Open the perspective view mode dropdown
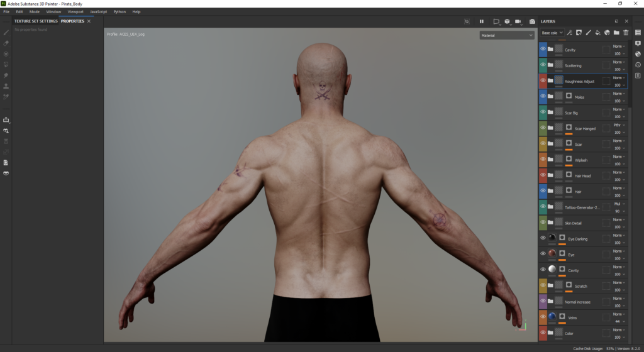 point(496,21)
